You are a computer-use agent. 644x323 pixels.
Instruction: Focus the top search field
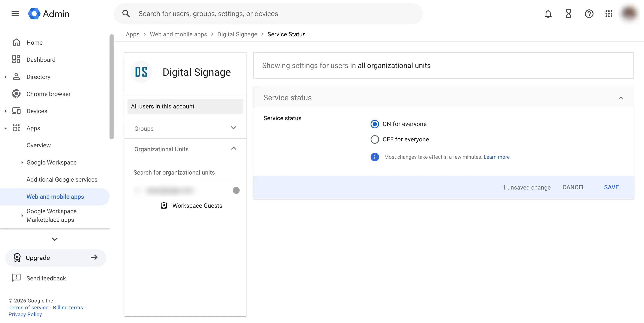[268, 14]
